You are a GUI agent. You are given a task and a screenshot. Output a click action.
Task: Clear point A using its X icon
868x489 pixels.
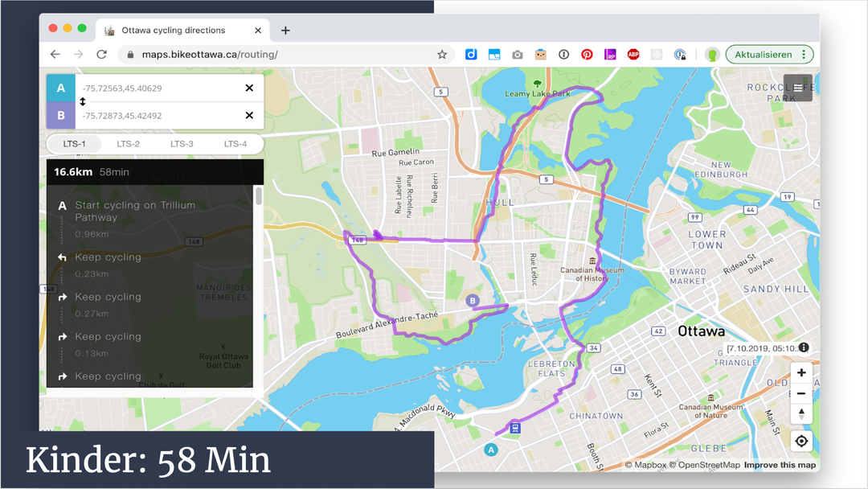pos(249,88)
